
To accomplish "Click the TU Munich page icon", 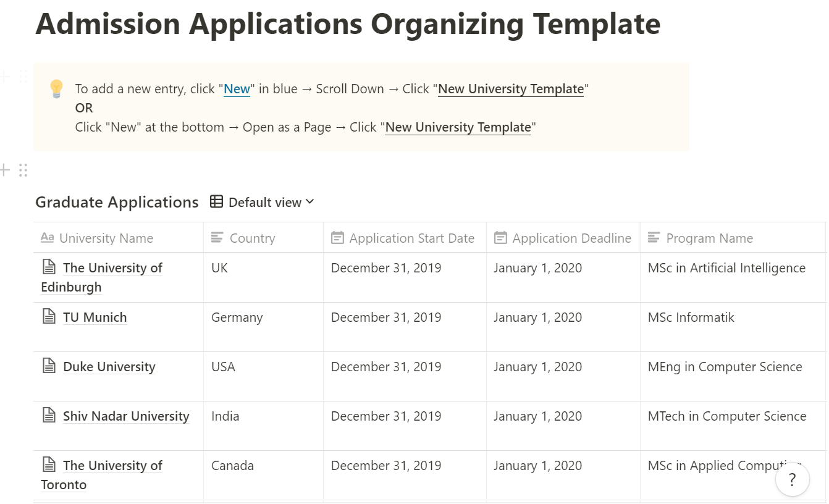I will (49, 317).
